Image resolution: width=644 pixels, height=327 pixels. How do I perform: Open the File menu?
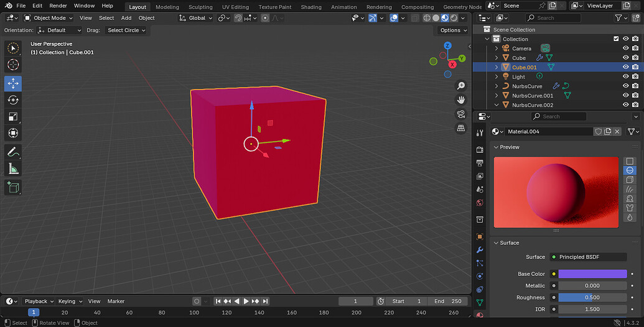coord(21,6)
